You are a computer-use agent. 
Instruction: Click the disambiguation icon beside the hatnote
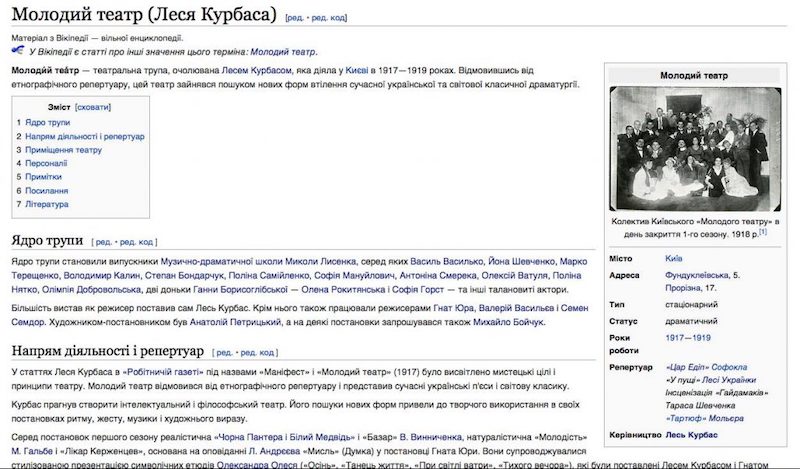(18, 51)
